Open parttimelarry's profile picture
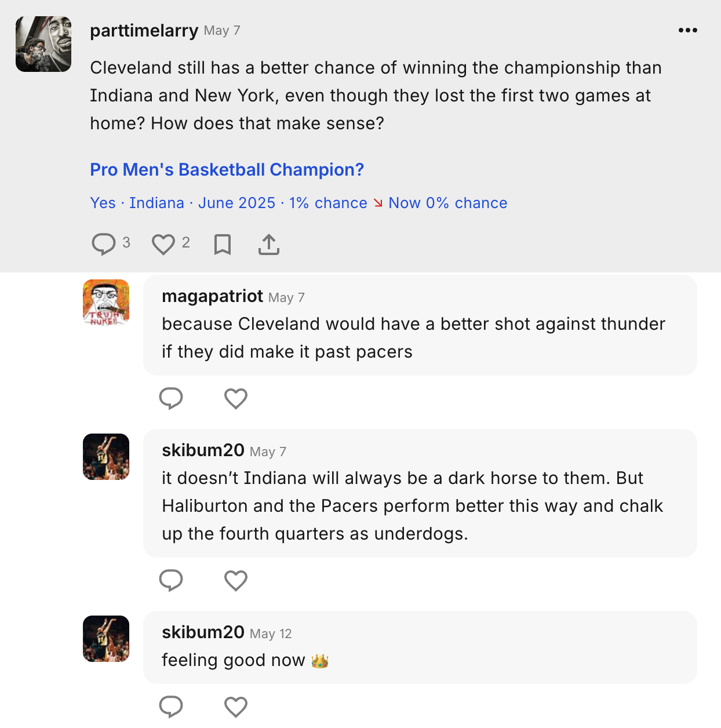Image resolution: width=721 pixels, height=728 pixels. (43, 44)
